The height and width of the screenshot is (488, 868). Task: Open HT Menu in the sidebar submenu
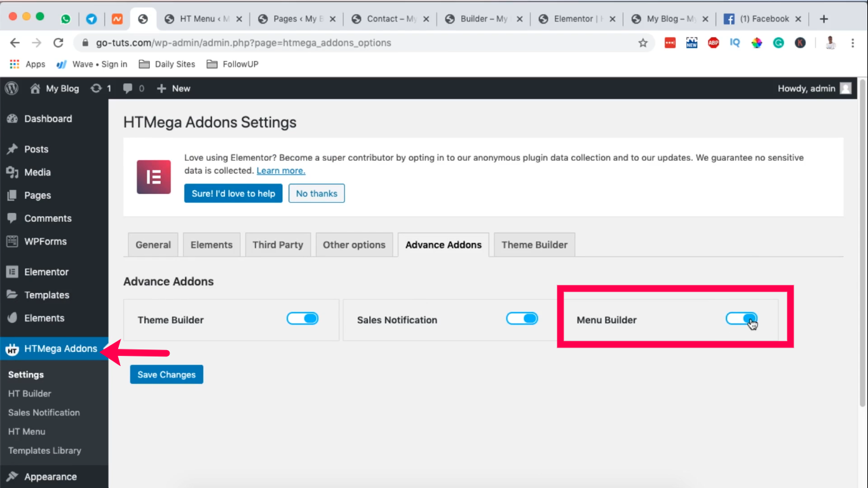tap(27, 431)
